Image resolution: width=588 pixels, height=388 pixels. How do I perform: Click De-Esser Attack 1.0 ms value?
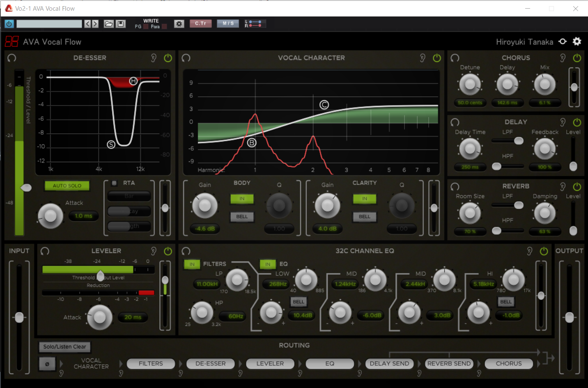pyautogui.click(x=83, y=216)
